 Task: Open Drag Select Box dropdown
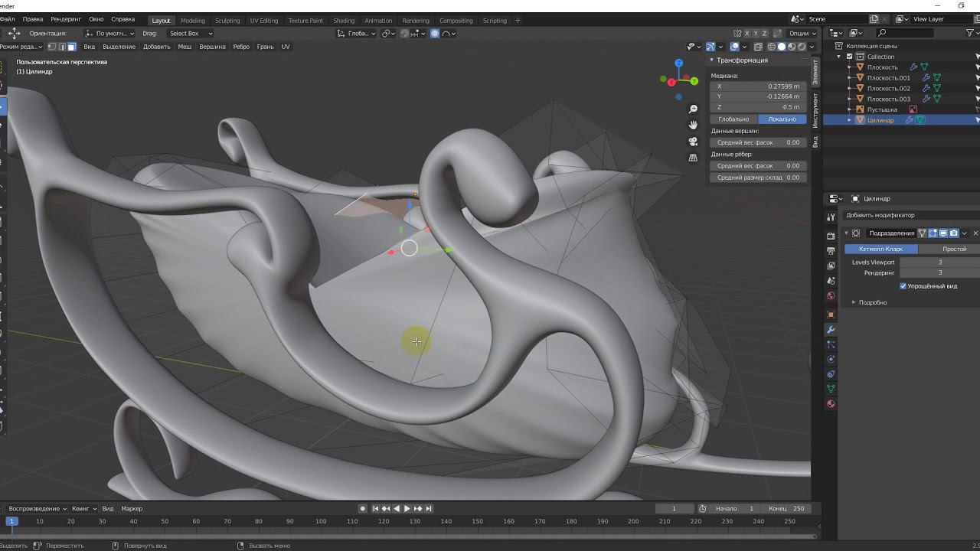click(189, 34)
